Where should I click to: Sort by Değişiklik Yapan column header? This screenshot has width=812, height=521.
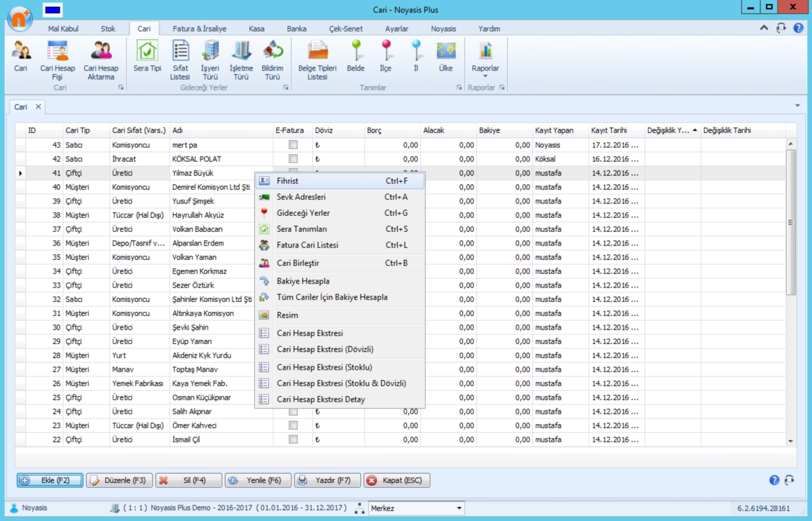pyautogui.click(x=672, y=131)
